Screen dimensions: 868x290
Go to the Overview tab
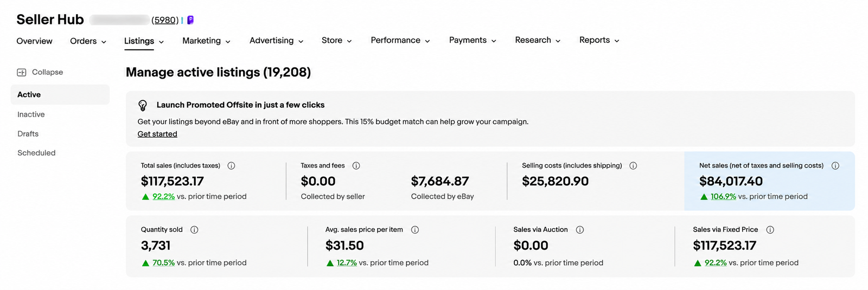(34, 41)
